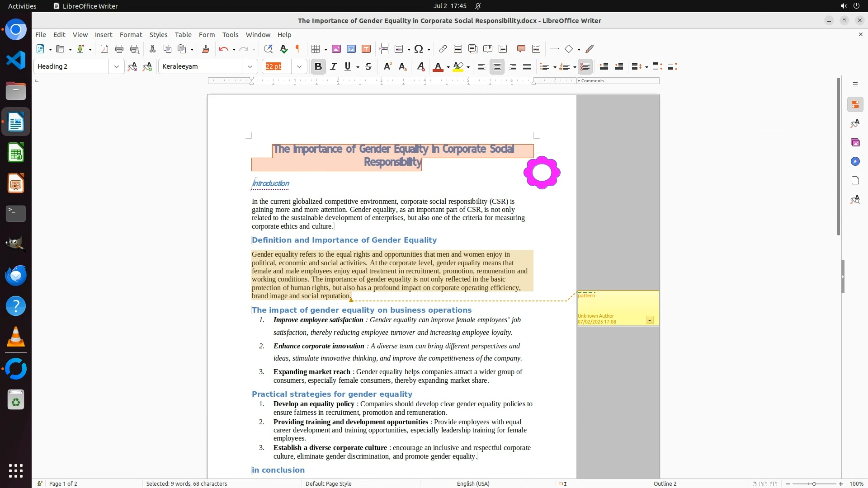
Task: Open the Format menu
Action: 131,34
